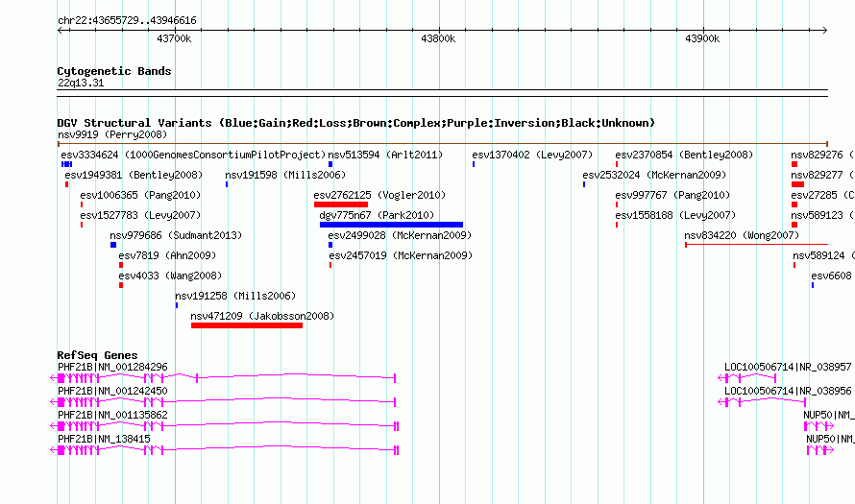Open transcript PHF21B|NM_001284296
The width and height of the screenshot is (855, 504).
tap(112, 368)
